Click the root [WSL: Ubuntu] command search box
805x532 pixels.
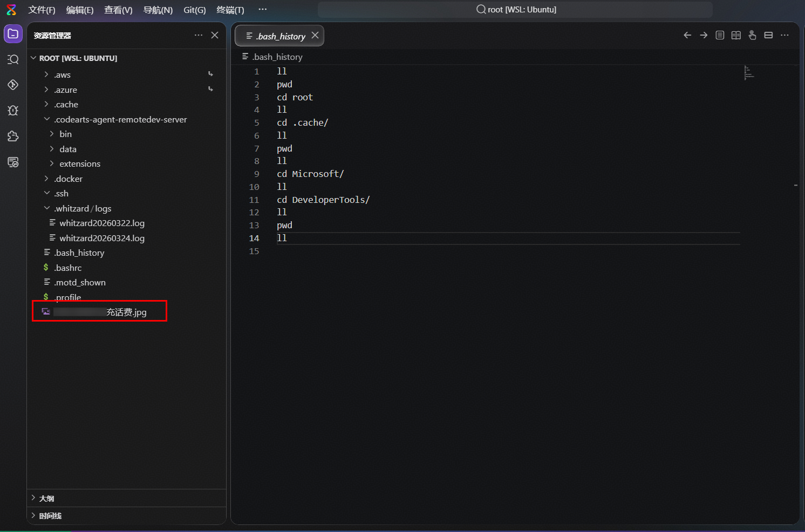pyautogui.click(x=515, y=9)
